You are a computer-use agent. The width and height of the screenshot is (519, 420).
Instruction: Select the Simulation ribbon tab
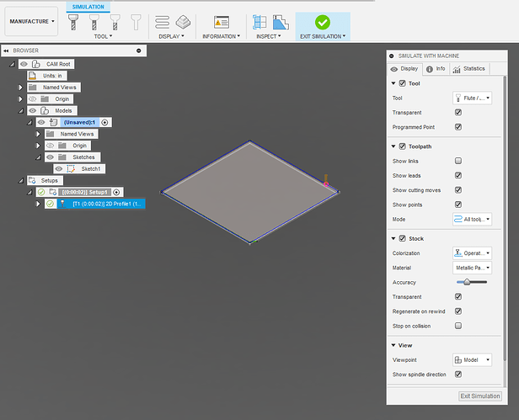tap(88, 7)
